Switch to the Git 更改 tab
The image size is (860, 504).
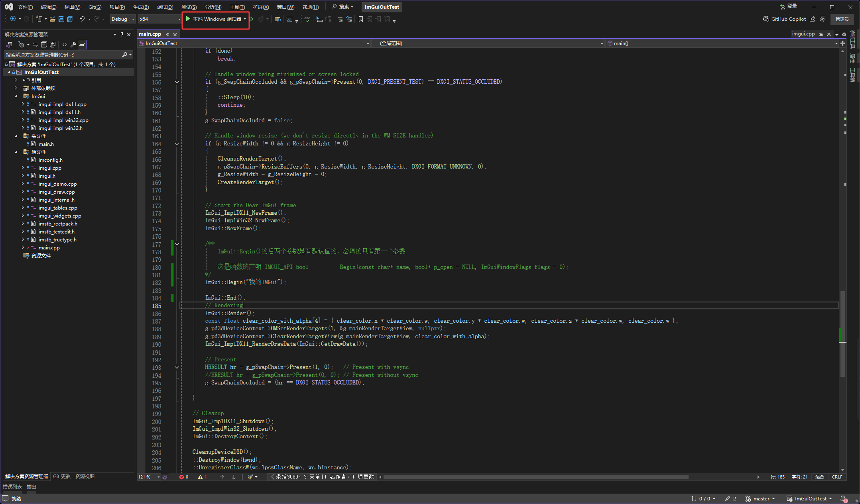(62, 477)
